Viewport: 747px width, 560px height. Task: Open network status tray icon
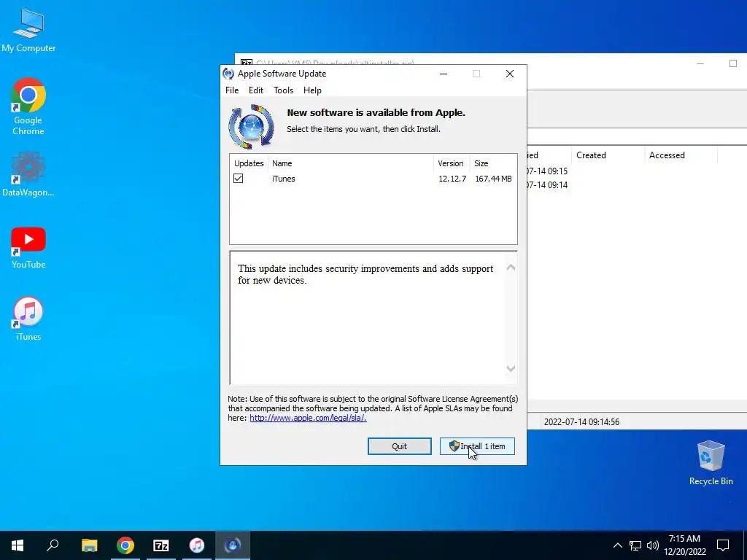[635, 545]
